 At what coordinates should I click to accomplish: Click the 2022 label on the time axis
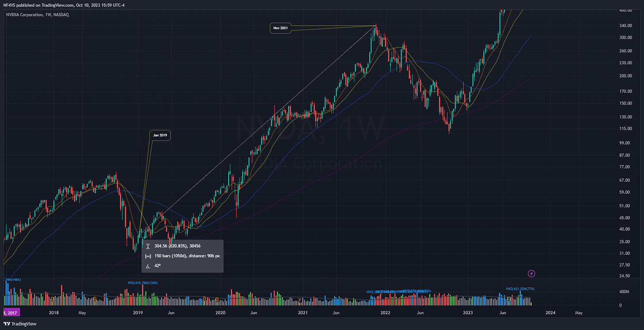(x=386, y=313)
